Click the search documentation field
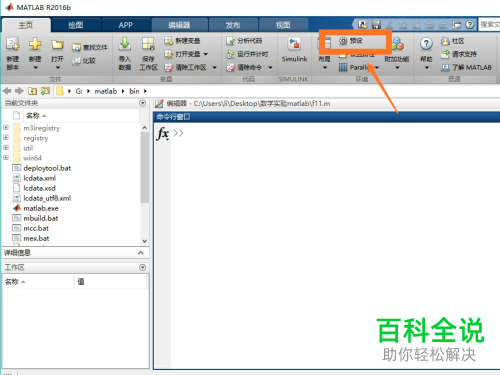Screen dimensions: 500x375 click(489, 24)
